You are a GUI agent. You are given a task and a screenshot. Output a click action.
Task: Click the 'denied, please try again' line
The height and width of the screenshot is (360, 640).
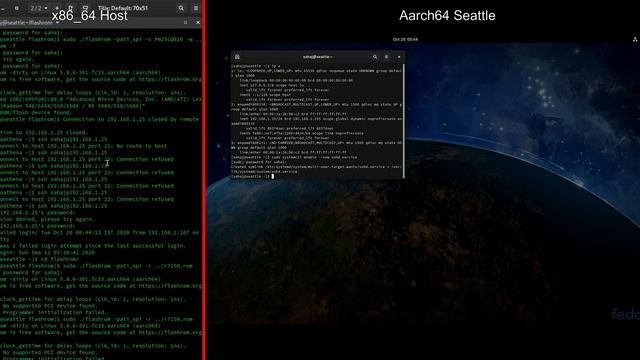coord(47,219)
